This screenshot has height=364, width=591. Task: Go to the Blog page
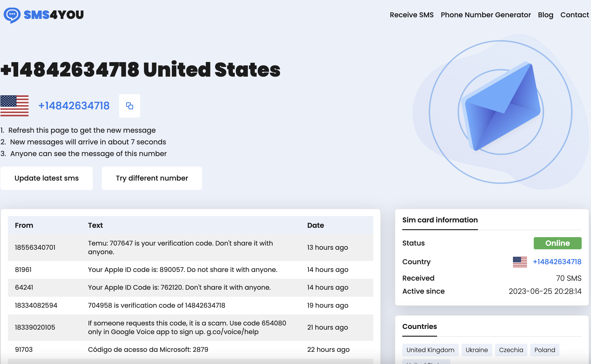point(545,15)
